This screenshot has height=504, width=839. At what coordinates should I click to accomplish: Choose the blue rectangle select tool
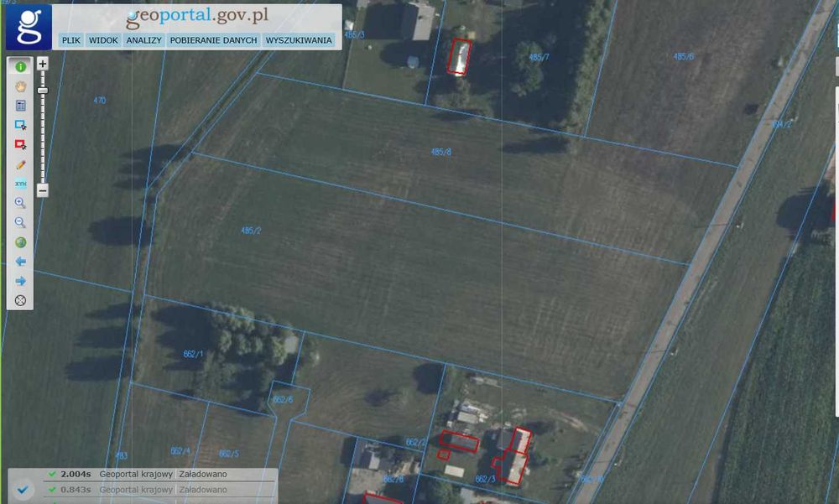(x=20, y=125)
